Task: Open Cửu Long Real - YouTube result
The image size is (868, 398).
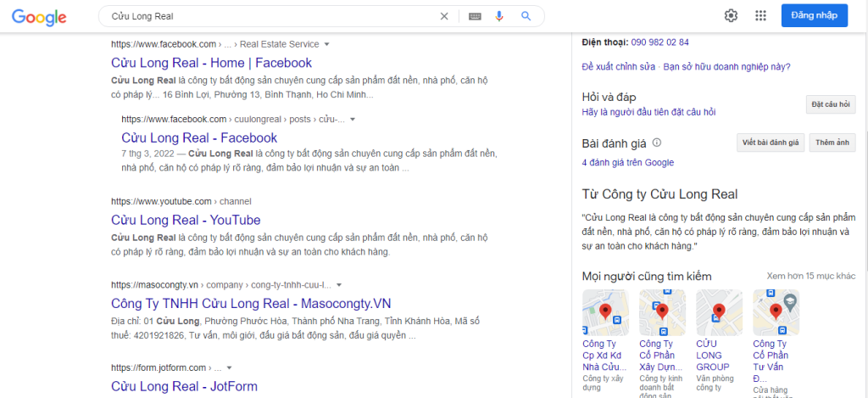Action: (x=186, y=220)
